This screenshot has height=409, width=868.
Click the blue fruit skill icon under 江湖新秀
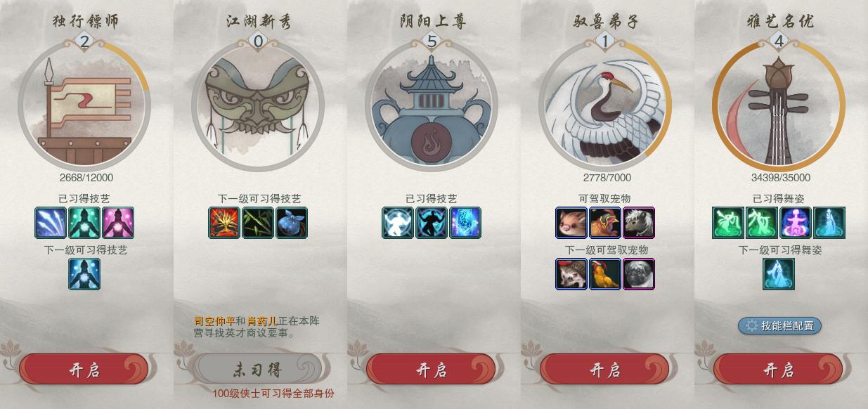coord(292,223)
